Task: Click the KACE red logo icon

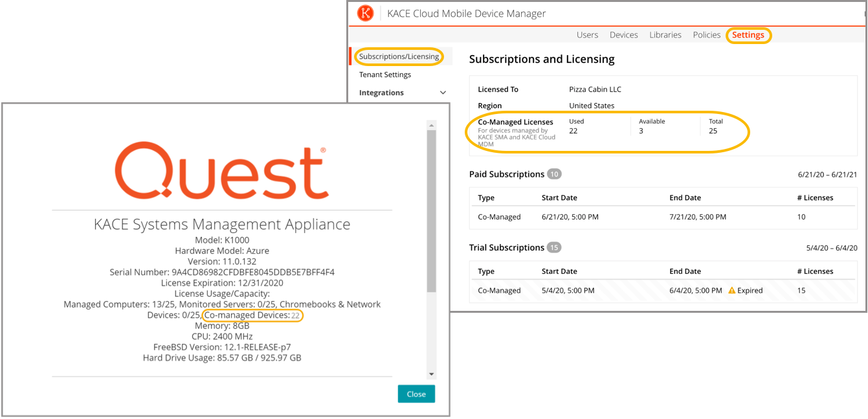Action: [x=364, y=13]
